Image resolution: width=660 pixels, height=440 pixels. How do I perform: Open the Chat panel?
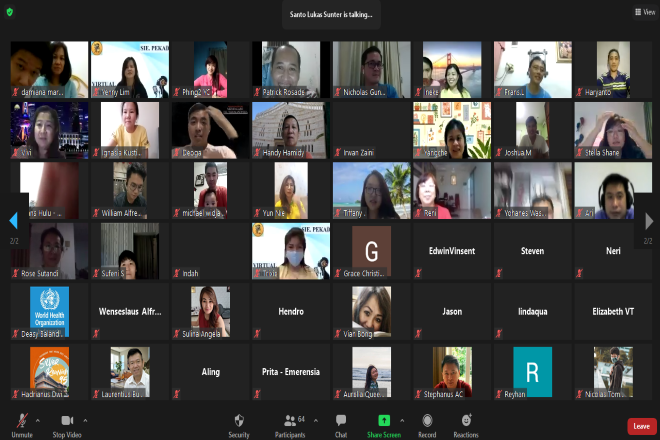click(x=341, y=424)
